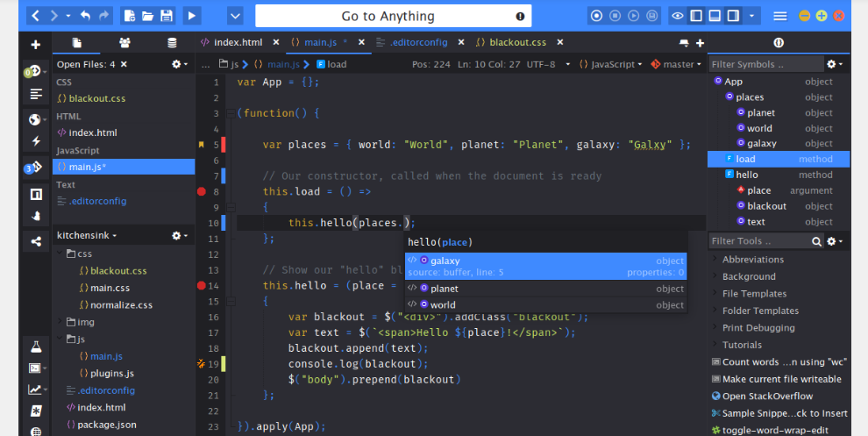Viewport: 868px width, 436px height.
Task: Toggle the breakpoint on line 8
Action: 202,192
